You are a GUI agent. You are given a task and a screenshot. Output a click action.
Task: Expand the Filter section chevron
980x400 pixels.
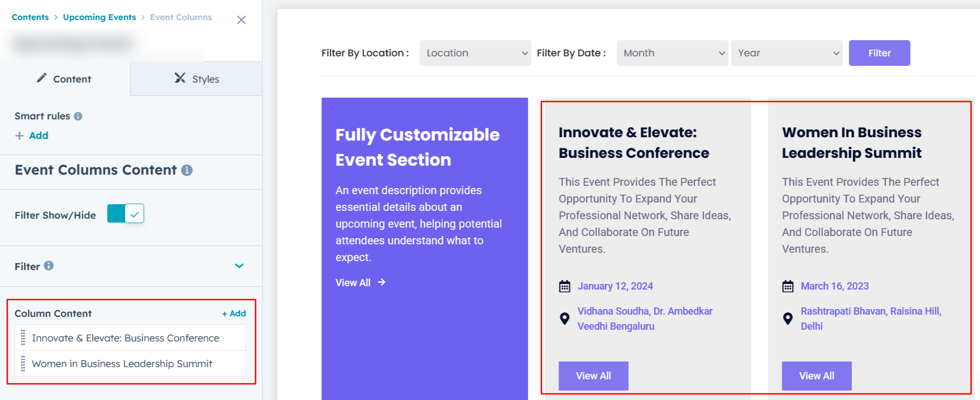click(x=239, y=266)
